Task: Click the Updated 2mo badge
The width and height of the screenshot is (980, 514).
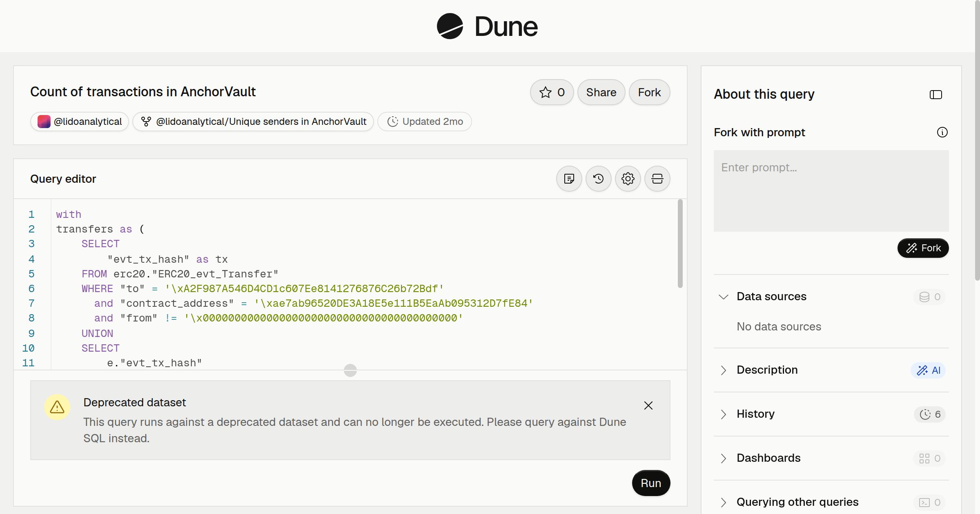Action: coord(425,122)
